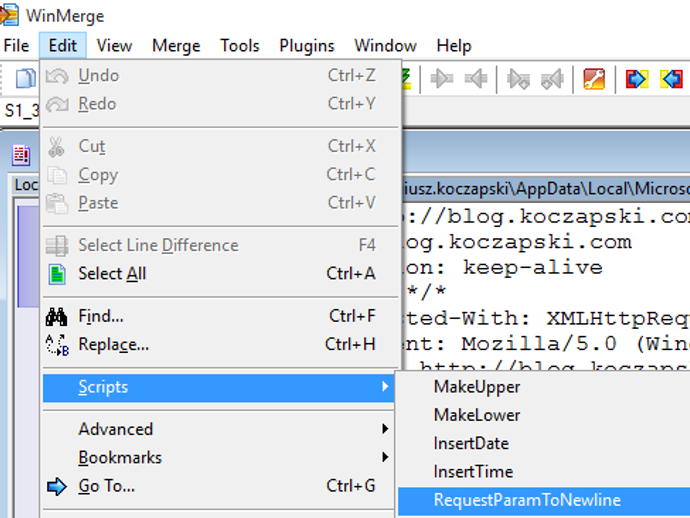Choose Paste menu entry
690x518 pixels.
[x=220, y=203]
